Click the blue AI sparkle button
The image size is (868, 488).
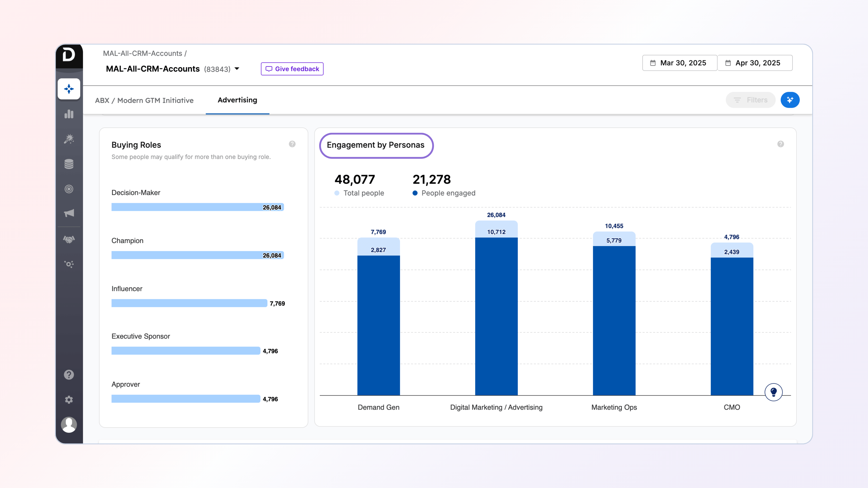[790, 100]
